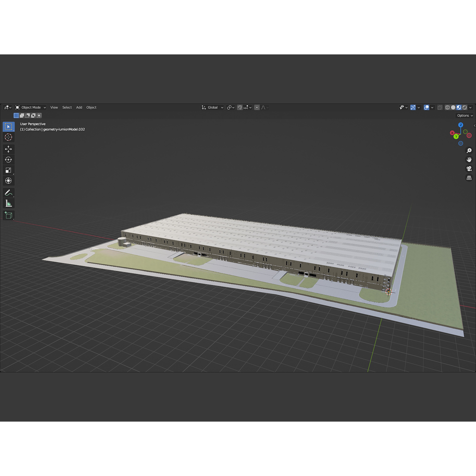Toggle the camera view icon

469,169
